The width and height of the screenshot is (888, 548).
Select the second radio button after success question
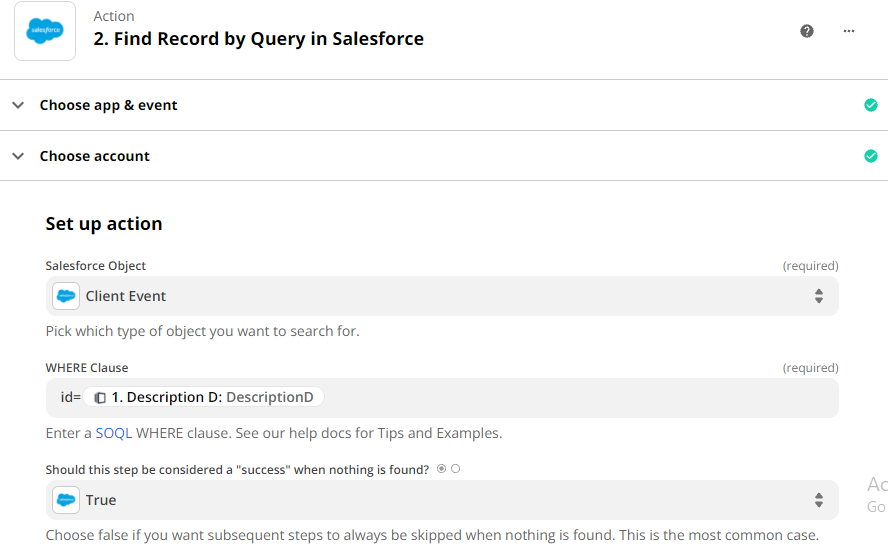point(455,469)
